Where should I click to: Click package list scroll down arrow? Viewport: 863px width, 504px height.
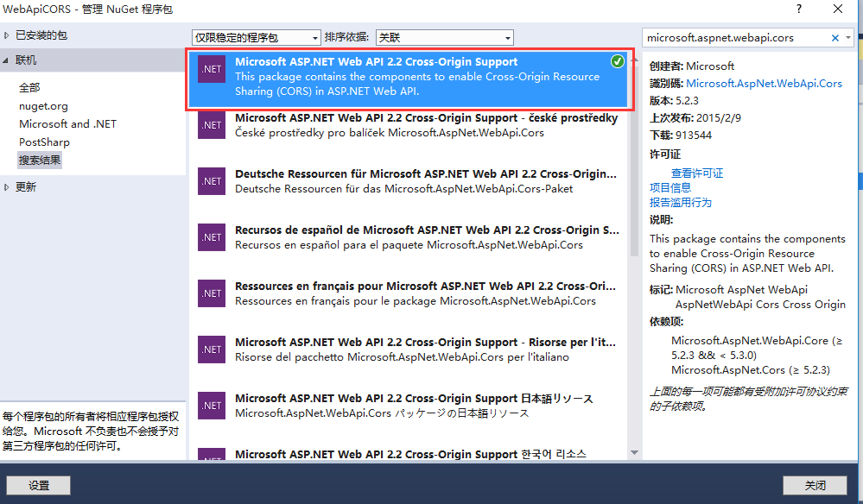coord(634,453)
